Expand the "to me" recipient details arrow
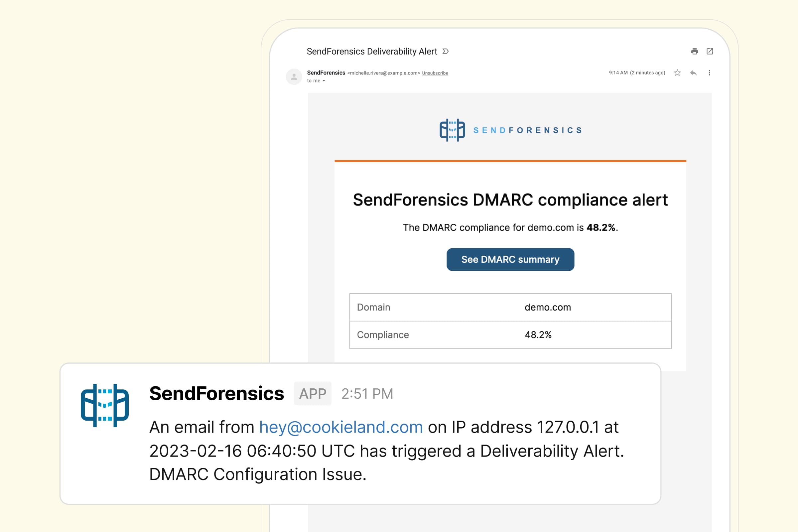This screenshot has height=532, width=798. (324, 81)
